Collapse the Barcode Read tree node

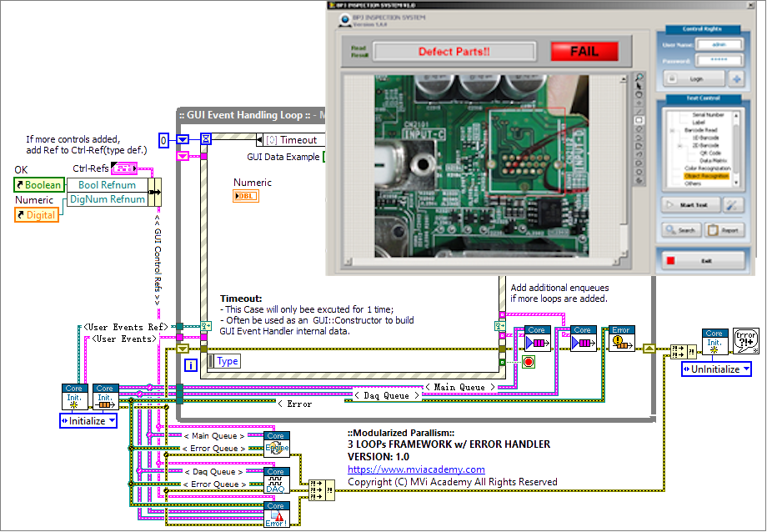(672, 131)
